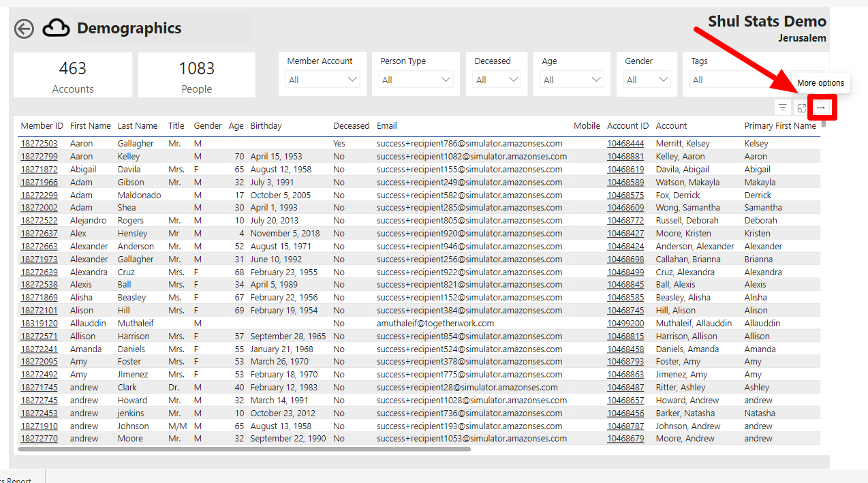Sort by the Last Name column header

click(x=137, y=125)
